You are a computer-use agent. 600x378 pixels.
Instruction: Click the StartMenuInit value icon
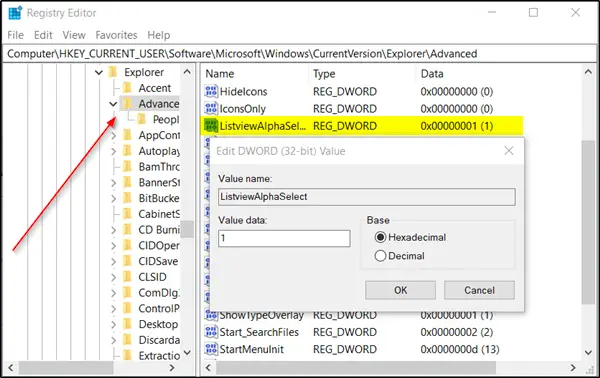click(211, 349)
